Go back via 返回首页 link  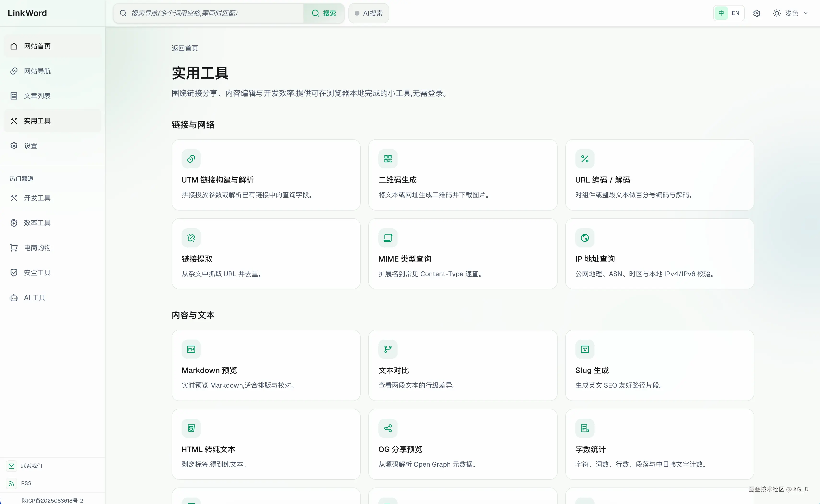185,48
